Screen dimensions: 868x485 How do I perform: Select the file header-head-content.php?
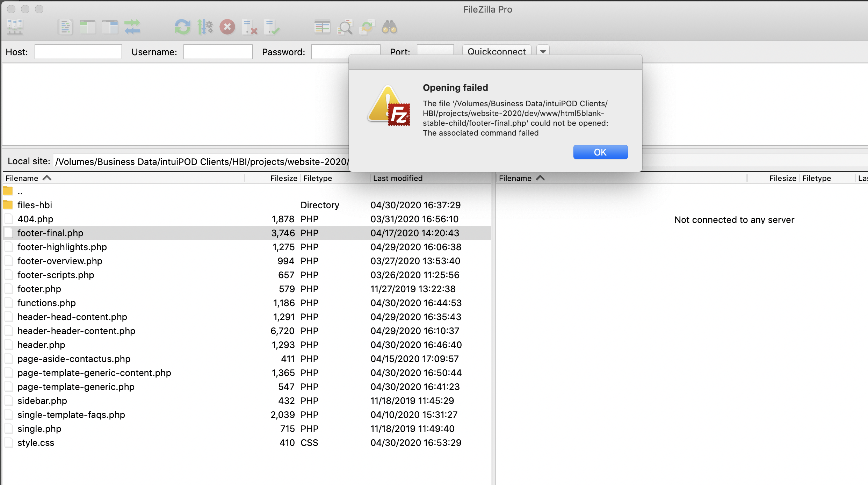[x=247, y=317]
